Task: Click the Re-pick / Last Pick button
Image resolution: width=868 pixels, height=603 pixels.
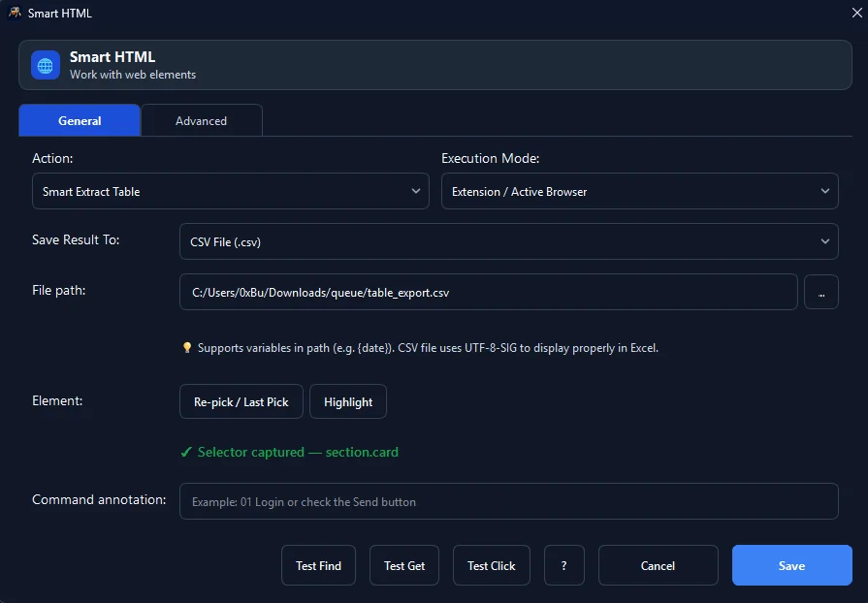Action: pos(241,401)
